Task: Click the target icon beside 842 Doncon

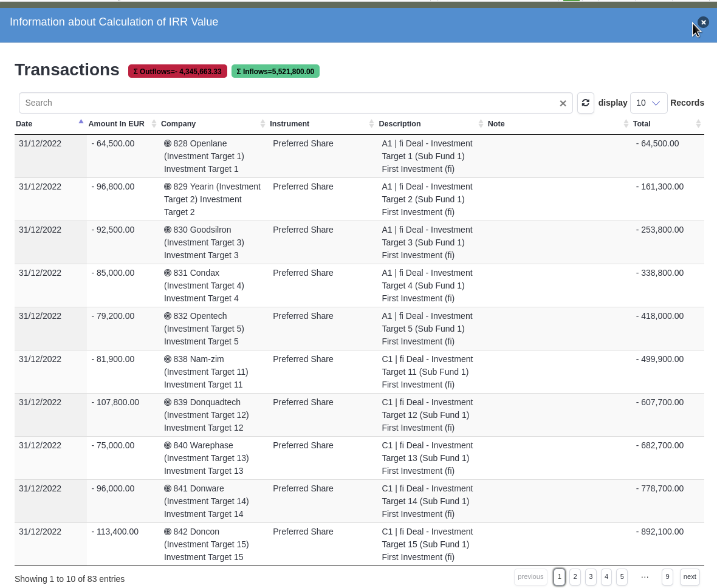Action: click(x=168, y=532)
